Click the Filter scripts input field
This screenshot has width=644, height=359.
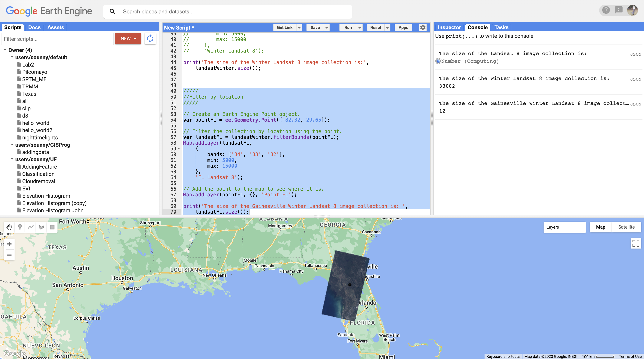point(58,39)
